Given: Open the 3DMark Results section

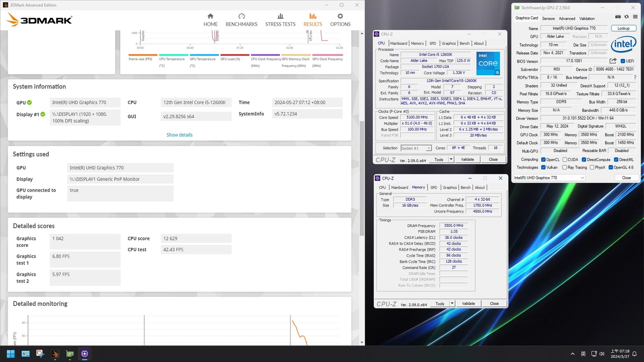Looking at the screenshot, I should point(313,20).
